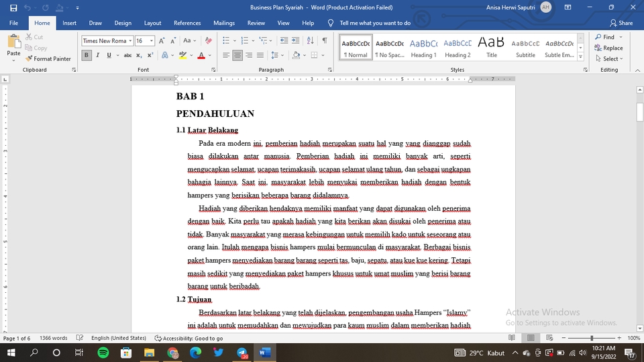644x362 pixels.
Task: Expand the Paste options arrow
Action: coord(13,60)
